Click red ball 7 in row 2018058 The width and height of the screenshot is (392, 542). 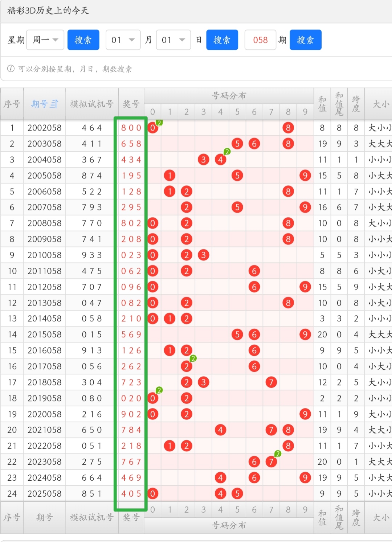pos(271,382)
